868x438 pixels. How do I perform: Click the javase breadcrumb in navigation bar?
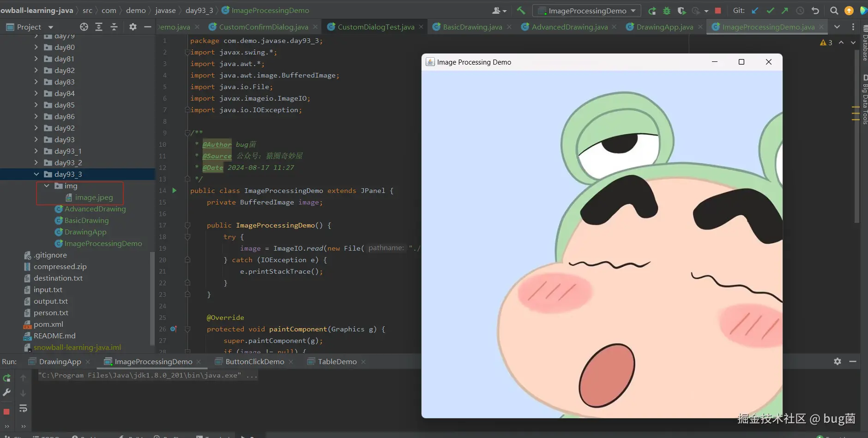pos(165,10)
